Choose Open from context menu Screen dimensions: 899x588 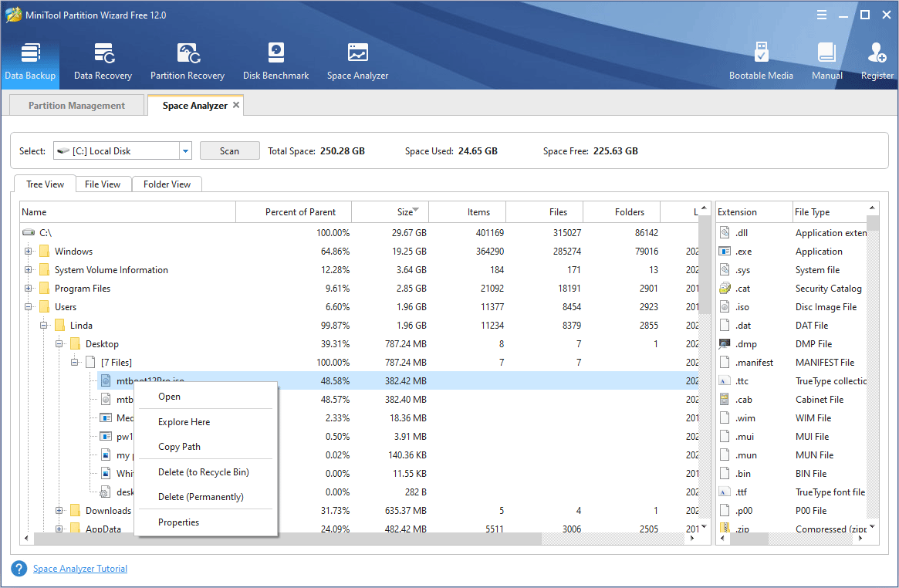click(x=206, y=397)
